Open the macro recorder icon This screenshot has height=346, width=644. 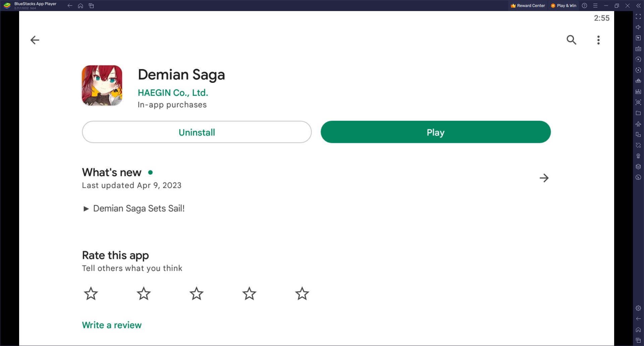(638, 59)
